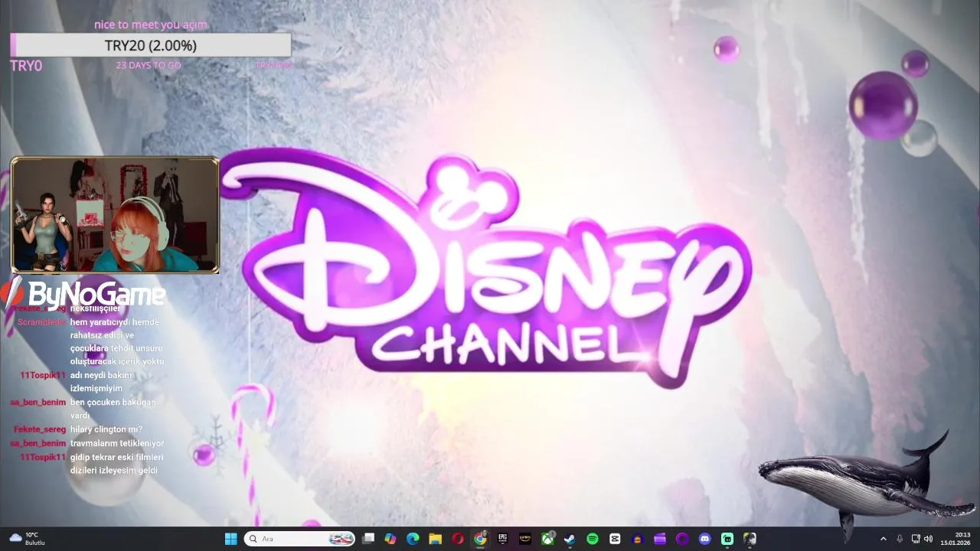Click the purple clapperboard taskbar icon
The image size is (980, 551).
click(660, 539)
